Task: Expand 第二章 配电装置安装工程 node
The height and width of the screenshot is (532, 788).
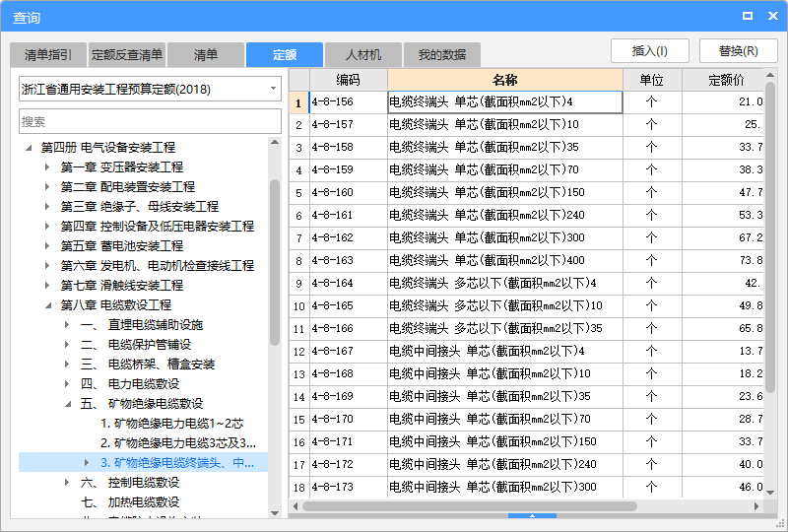Action: tap(47, 187)
